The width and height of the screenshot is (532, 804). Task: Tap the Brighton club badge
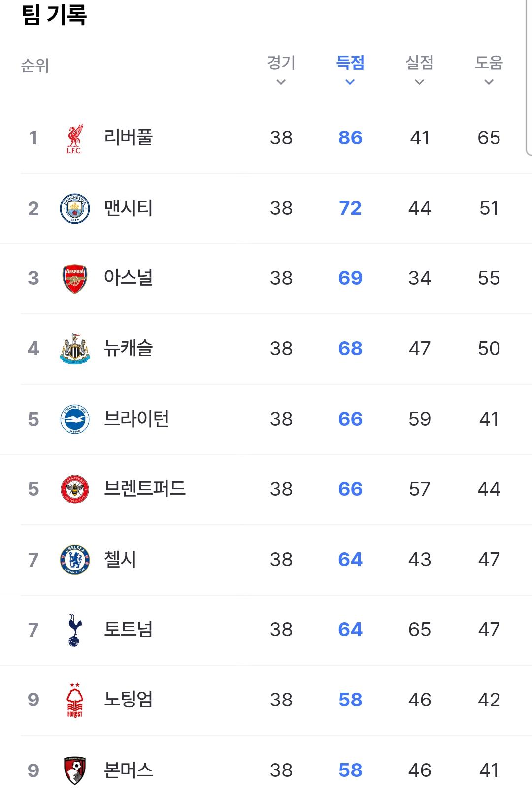pyautogui.click(x=75, y=419)
